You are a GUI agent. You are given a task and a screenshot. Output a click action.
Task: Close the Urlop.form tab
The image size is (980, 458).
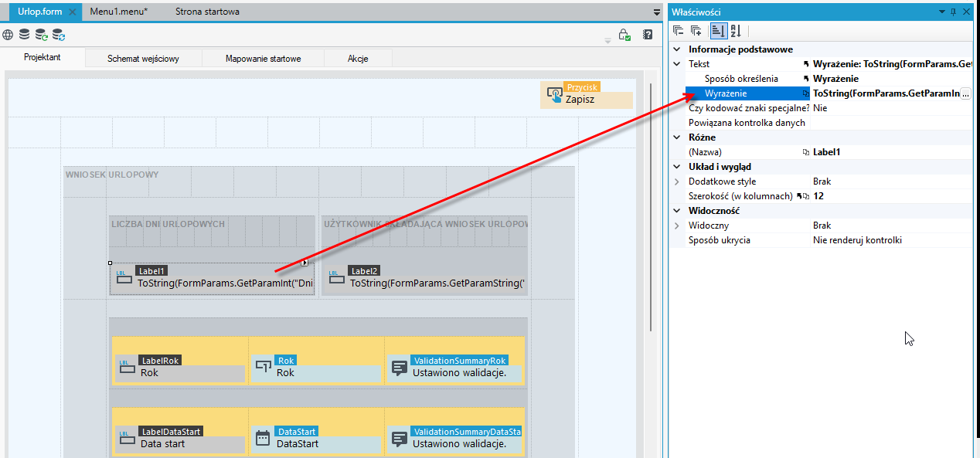pyautogui.click(x=72, y=12)
